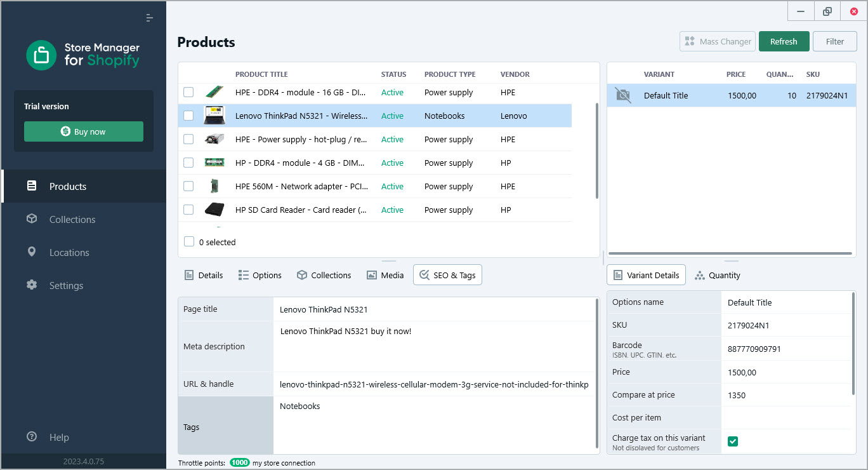Go to Collections in the sidebar

84,219
